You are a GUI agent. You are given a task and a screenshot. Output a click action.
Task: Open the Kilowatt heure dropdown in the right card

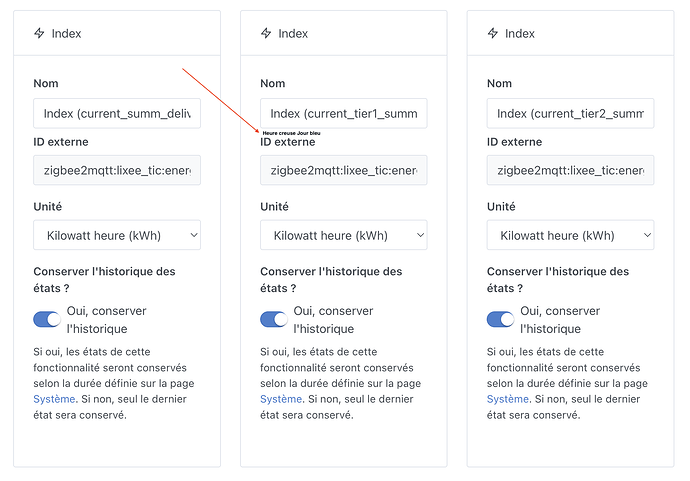pyautogui.click(x=570, y=235)
